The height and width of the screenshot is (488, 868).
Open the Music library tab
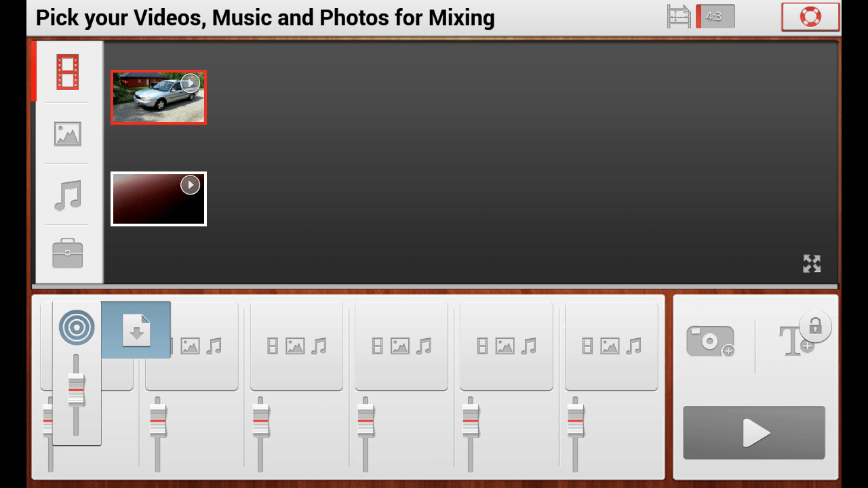tap(68, 195)
